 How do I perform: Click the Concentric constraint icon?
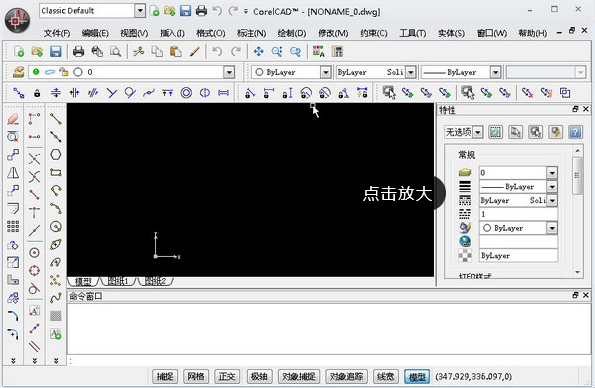pyautogui.click(x=186, y=93)
